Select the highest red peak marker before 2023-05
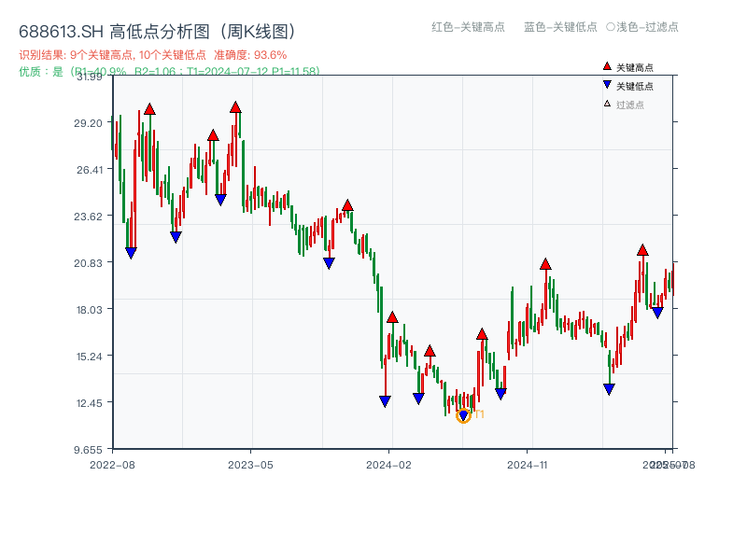The image size is (747, 560). [x=235, y=107]
